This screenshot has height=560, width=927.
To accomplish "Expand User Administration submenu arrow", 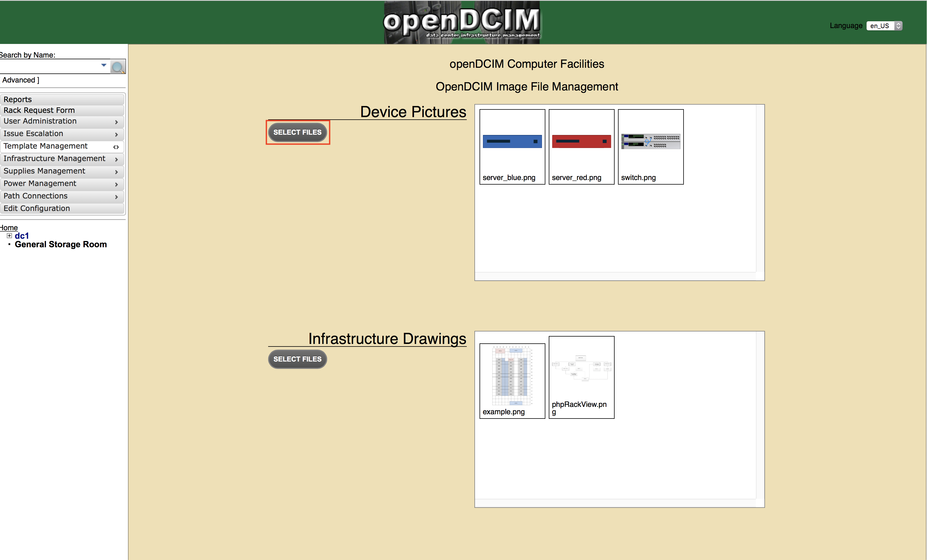I will (116, 122).
